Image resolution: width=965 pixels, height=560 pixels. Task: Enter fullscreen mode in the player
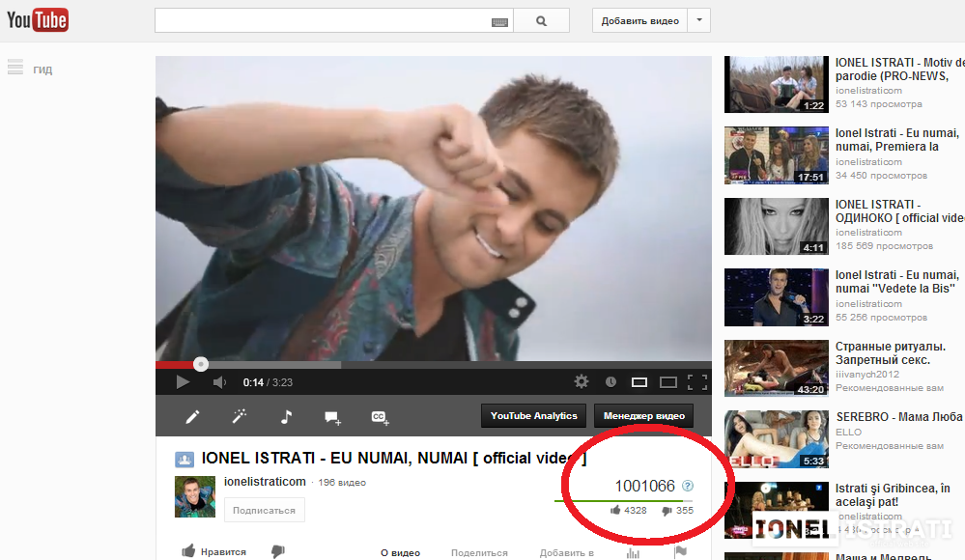click(x=697, y=381)
